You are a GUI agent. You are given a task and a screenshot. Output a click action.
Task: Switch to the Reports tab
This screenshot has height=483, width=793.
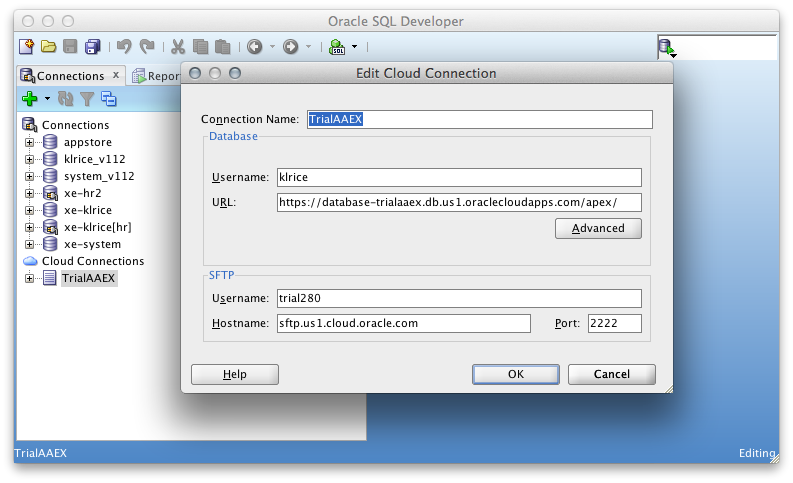click(x=156, y=76)
